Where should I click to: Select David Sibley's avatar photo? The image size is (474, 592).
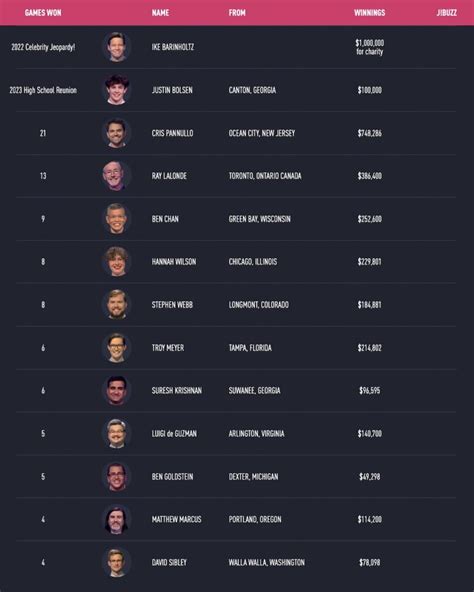point(116,563)
